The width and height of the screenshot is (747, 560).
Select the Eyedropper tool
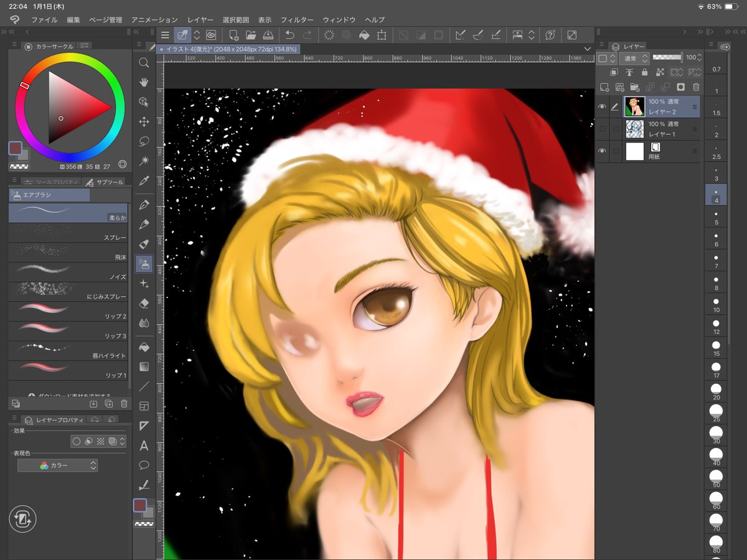(x=144, y=181)
